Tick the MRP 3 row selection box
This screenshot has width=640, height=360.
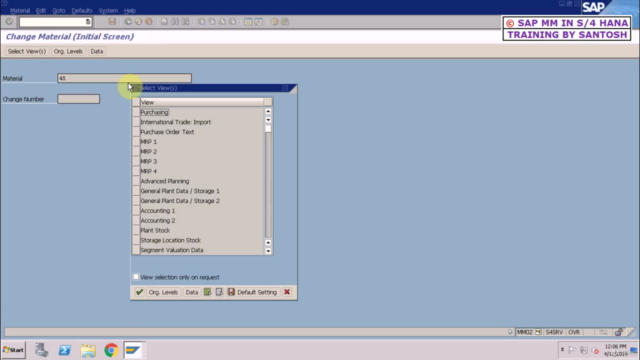(136, 161)
